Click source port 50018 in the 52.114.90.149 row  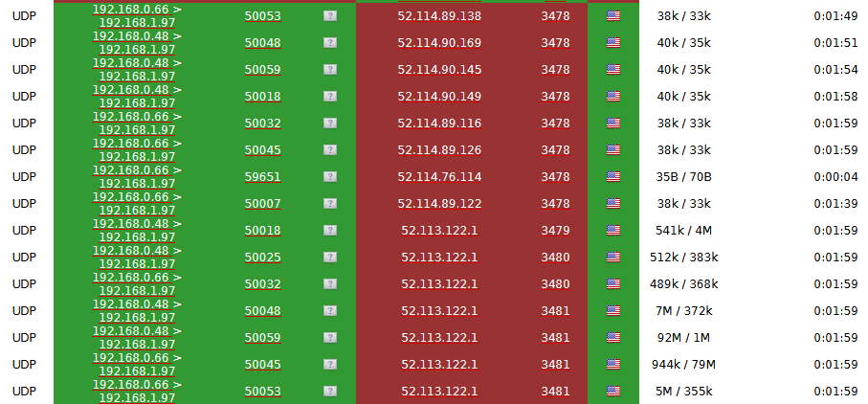[x=263, y=97]
